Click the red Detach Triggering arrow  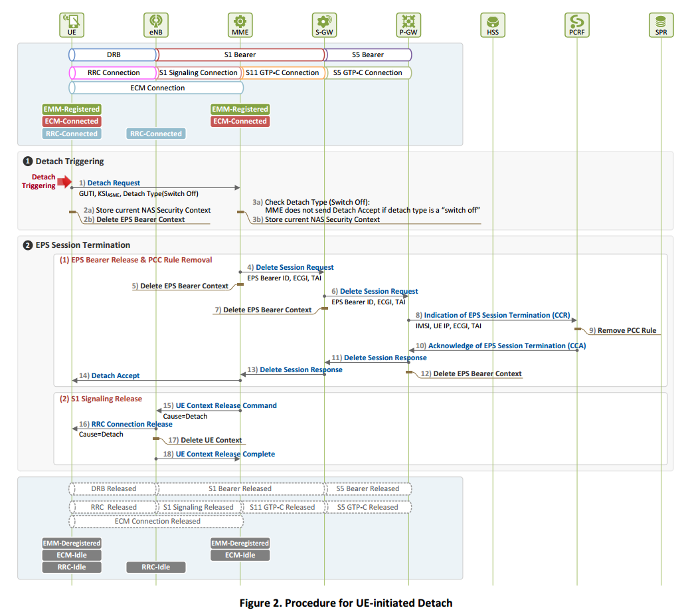(64, 181)
